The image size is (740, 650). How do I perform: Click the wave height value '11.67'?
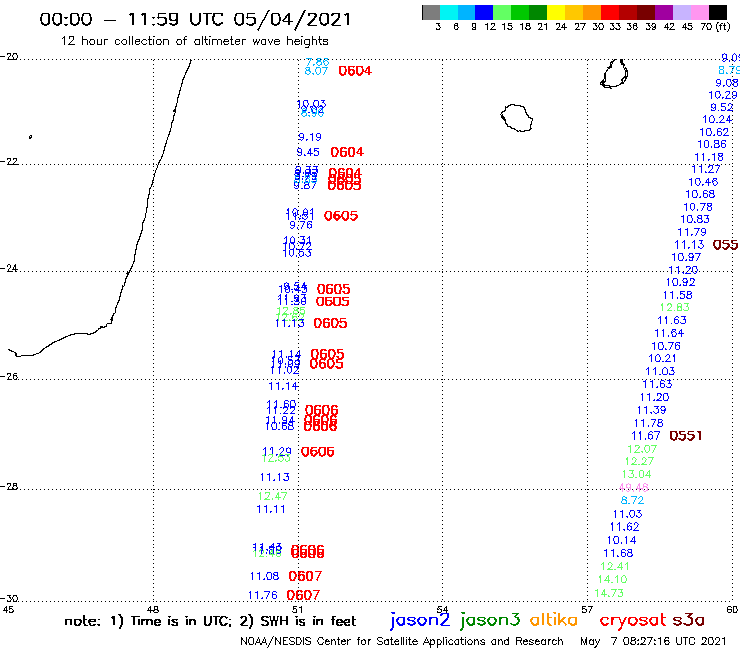pyautogui.click(x=646, y=436)
